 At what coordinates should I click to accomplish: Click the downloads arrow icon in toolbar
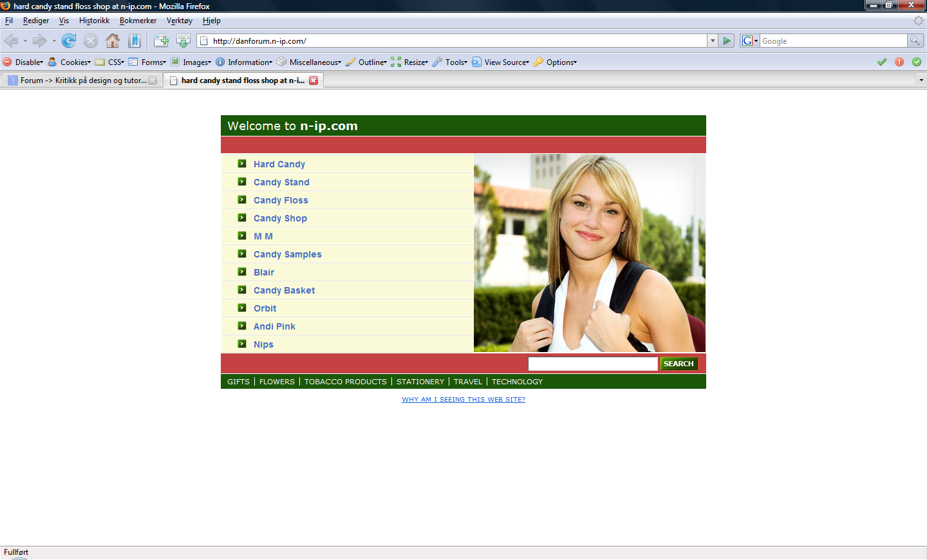pyautogui.click(x=183, y=41)
